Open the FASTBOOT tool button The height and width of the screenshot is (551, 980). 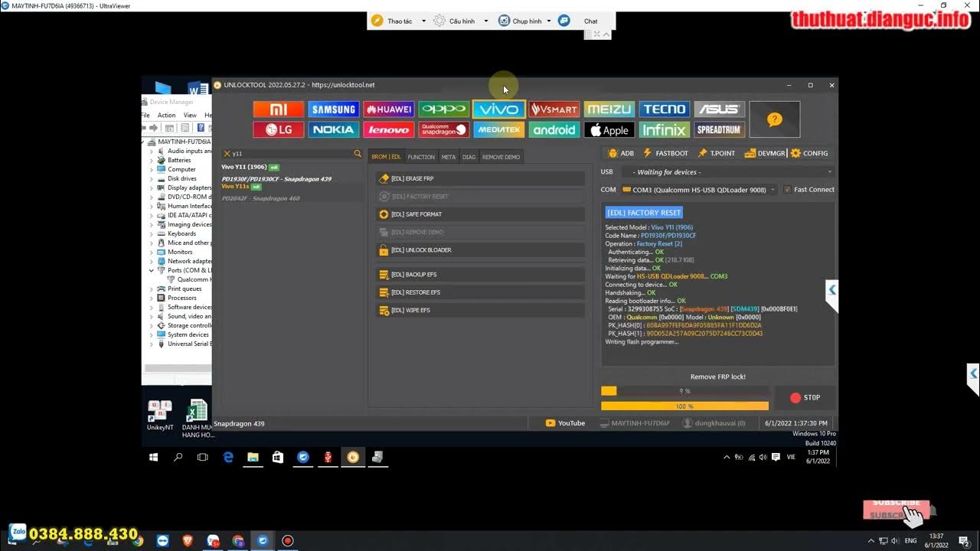coord(665,153)
